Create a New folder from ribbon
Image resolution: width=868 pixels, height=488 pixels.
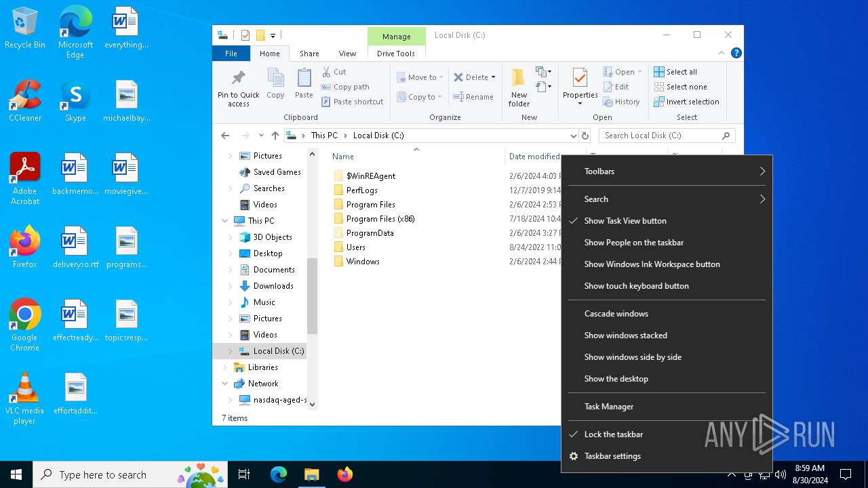pyautogui.click(x=519, y=87)
